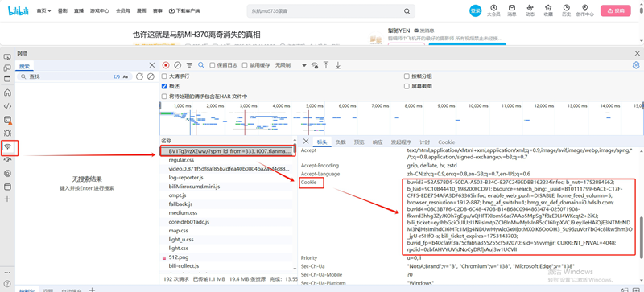Image resolution: width=644 pixels, height=292 pixels.
Task: Click the pink 投稿 upload button
Action: coord(615,10)
